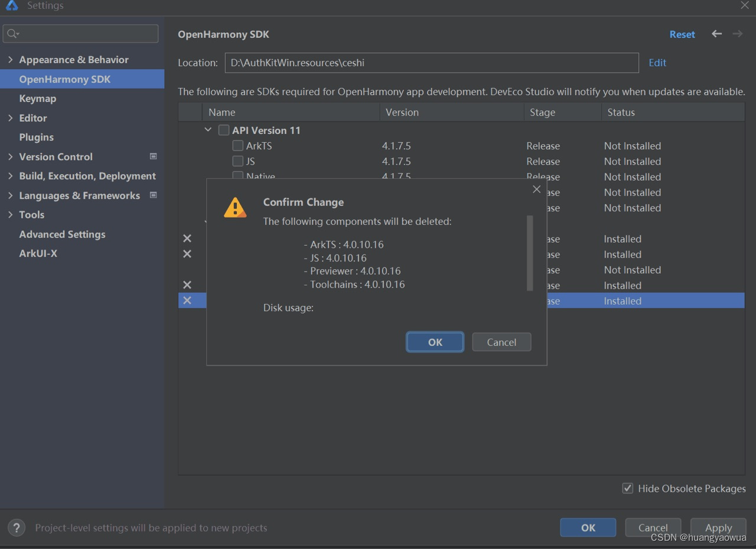Open ArkUI-X settings page

tap(38, 253)
